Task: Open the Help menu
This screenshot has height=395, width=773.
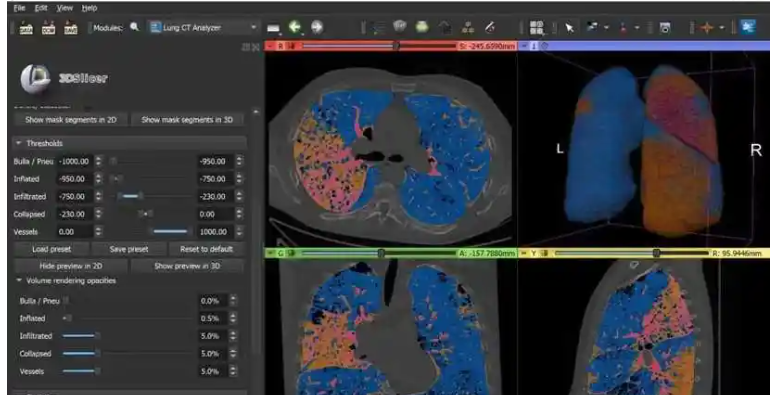Action: (x=89, y=8)
